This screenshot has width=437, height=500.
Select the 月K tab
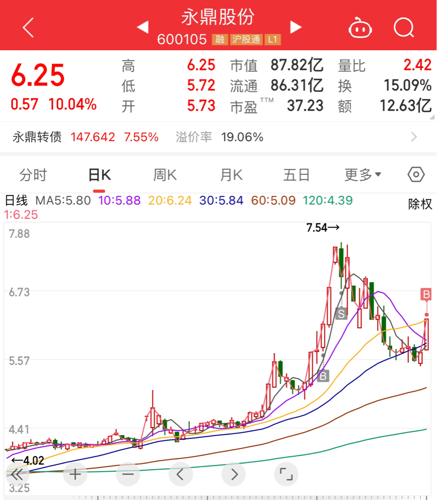tap(231, 175)
